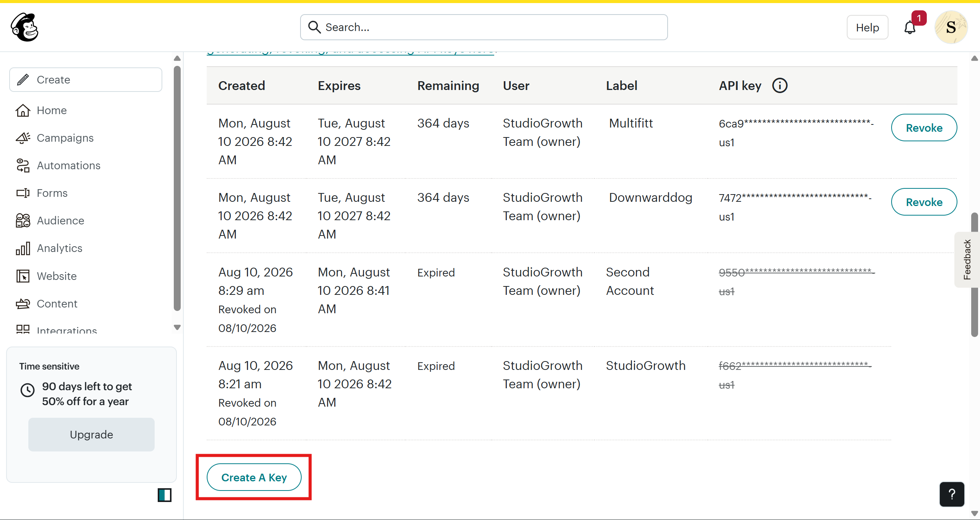Click the revoked 9550 API key

(797, 282)
